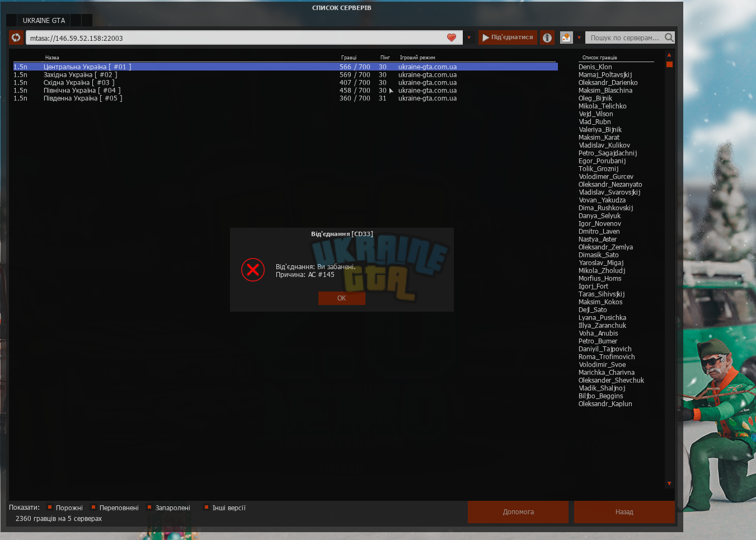Select player Oleksandr_Darienko
This screenshot has width=756, height=540.
(x=608, y=82)
